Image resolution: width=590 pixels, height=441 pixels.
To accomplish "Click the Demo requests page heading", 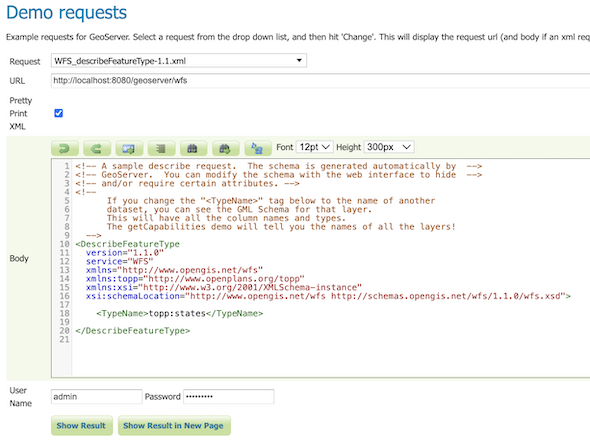I will (x=67, y=13).
